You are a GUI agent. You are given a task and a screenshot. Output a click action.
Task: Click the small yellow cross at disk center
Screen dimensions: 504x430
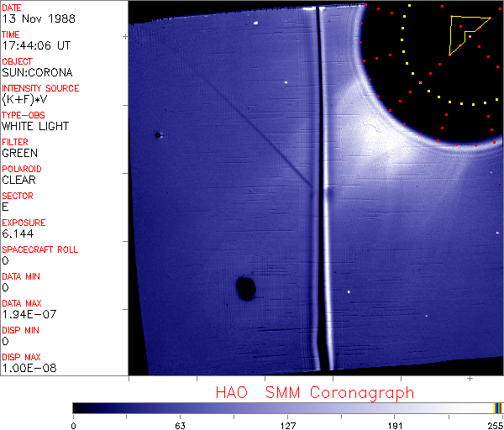pos(420,82)
